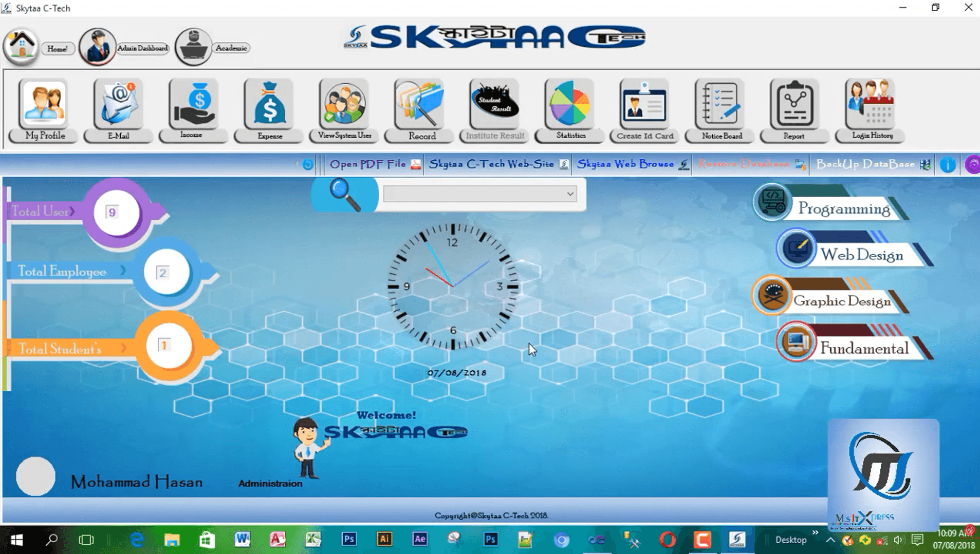
Task: Switch to the Academic tab
Action: pos(212,48)
